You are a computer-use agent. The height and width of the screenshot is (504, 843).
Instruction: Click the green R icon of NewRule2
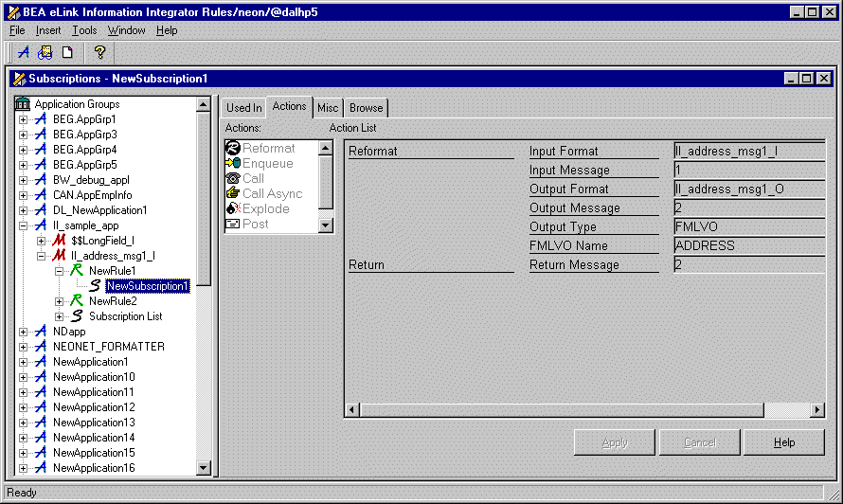coord(77,300)
